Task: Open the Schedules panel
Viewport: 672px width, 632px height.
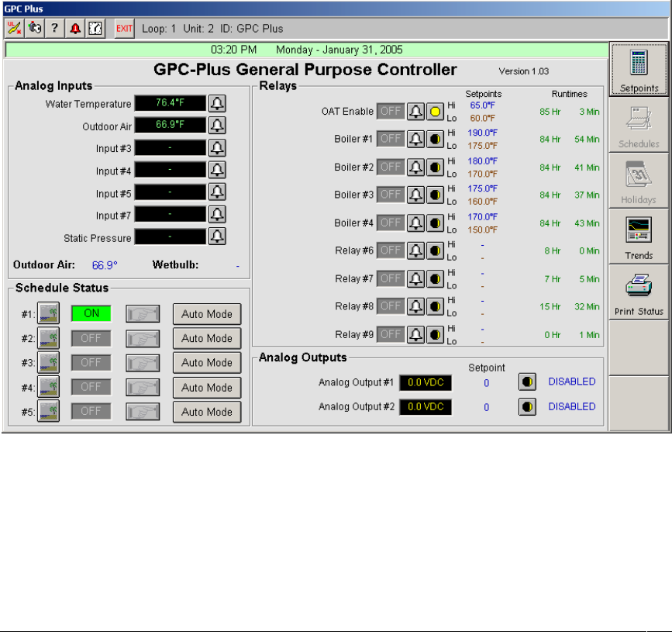Action: click(639, 125)
